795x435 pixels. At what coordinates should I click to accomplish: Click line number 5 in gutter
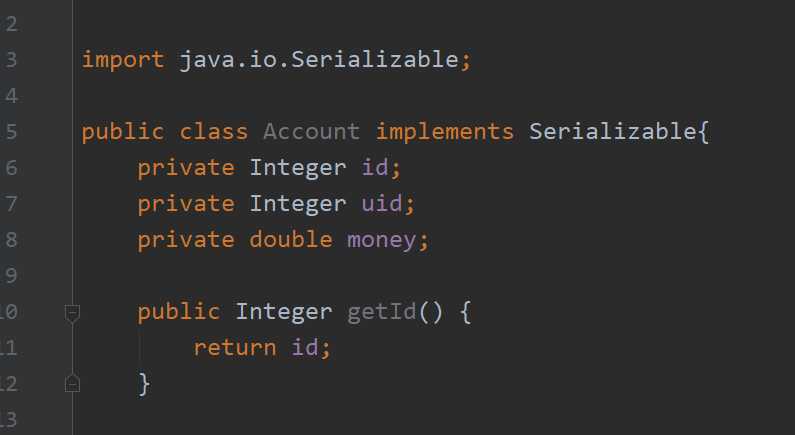tap(10, 132)
